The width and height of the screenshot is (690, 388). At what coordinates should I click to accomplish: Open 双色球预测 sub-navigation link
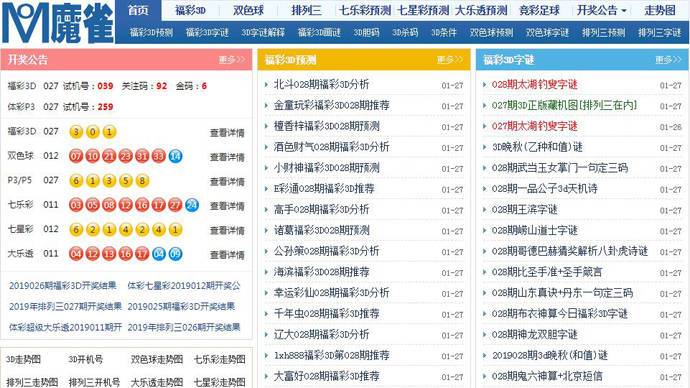pyautogui.click(x=491, y=33)
